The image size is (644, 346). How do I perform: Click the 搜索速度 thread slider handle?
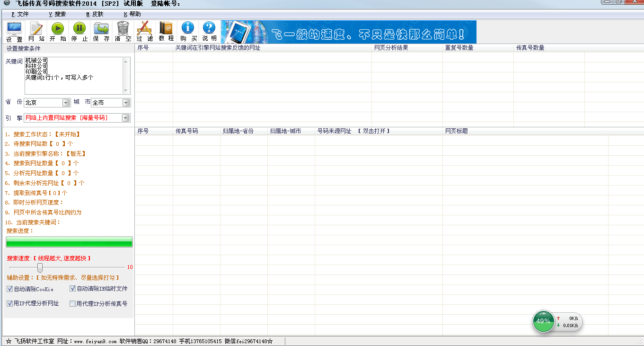coord(40,267)
